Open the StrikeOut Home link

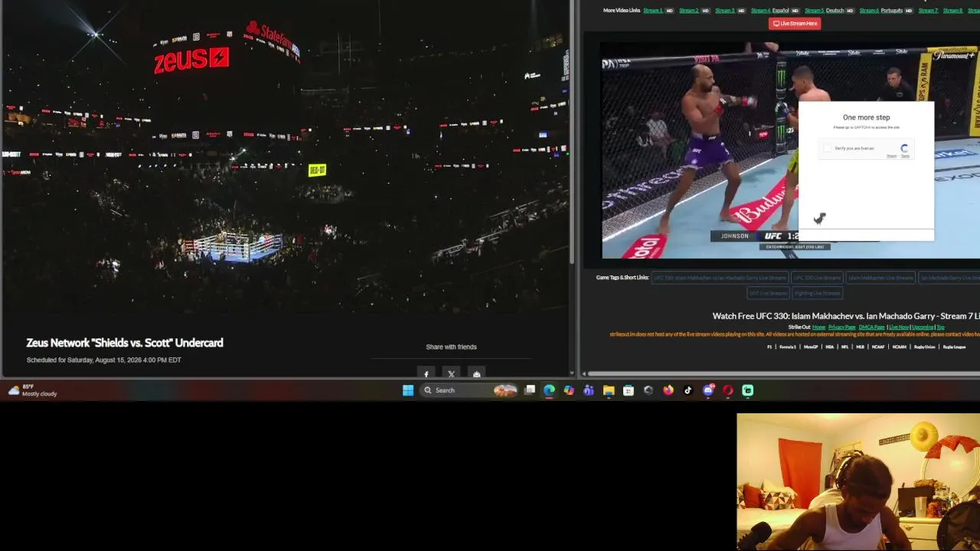click(818, 328)
